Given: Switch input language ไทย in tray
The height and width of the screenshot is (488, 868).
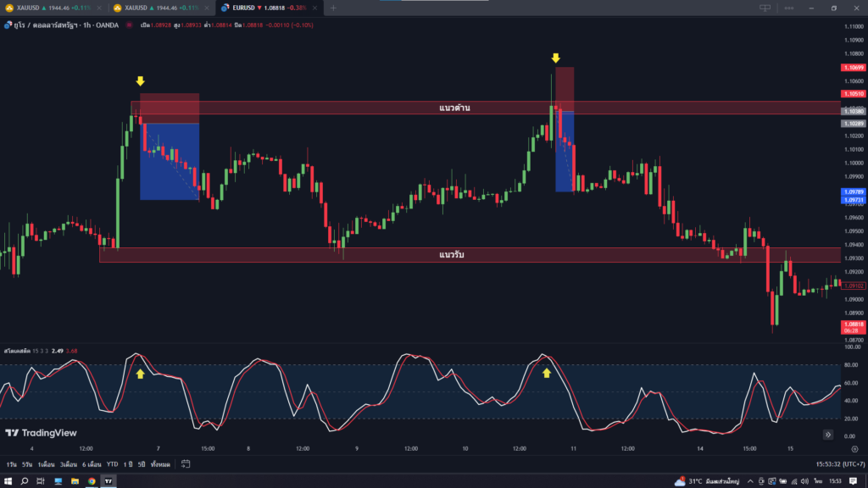Looking at the screenshot, I should (818, 481).
